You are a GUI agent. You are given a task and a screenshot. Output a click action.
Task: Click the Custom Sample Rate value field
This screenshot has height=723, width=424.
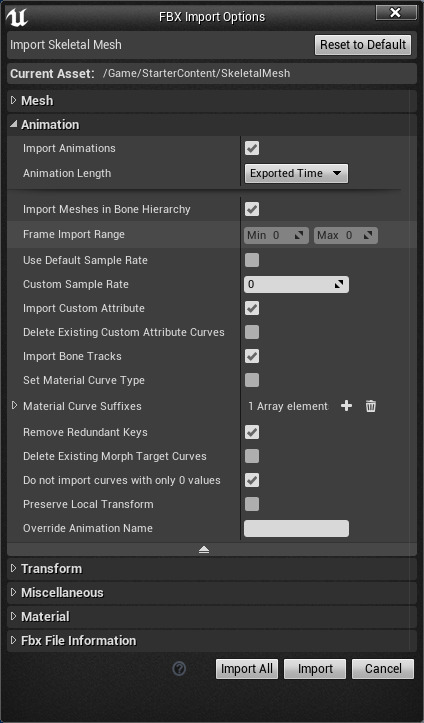point(296,284)
